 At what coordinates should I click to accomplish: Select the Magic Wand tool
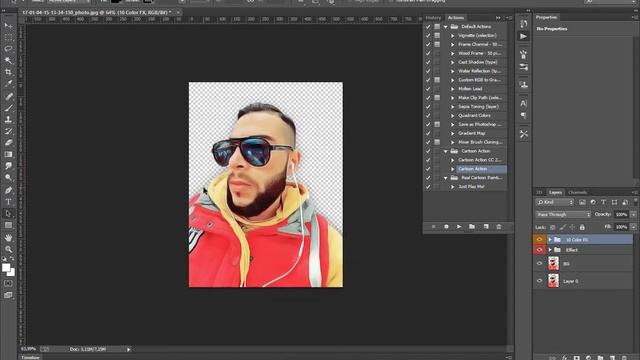tap(8, 60)
